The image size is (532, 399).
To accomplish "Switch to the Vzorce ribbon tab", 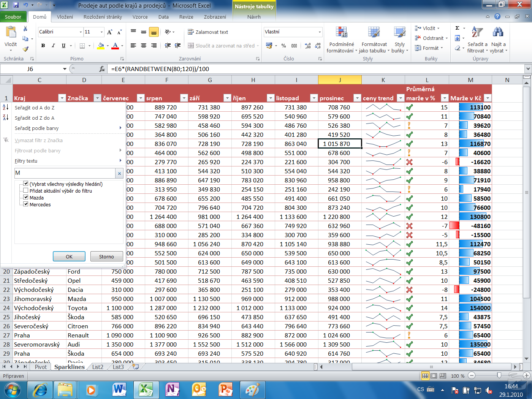I will pyautogui.click(x=140, y=17).
